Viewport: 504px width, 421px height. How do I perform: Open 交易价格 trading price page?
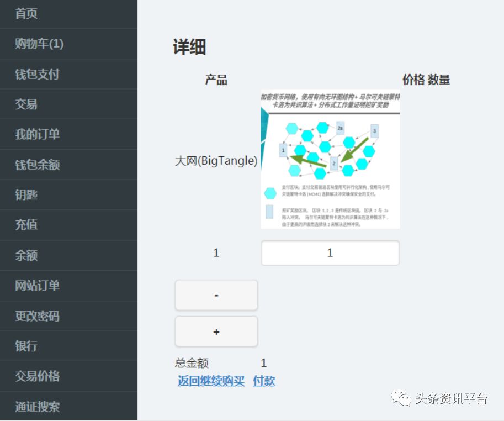coord(37,376)
